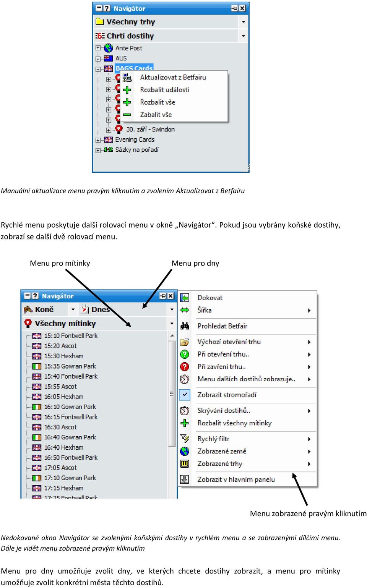This screenshot has height=588, width=367.
Task: Click the red pin icon beside Všechny mítinky
Action: (28, 323)
